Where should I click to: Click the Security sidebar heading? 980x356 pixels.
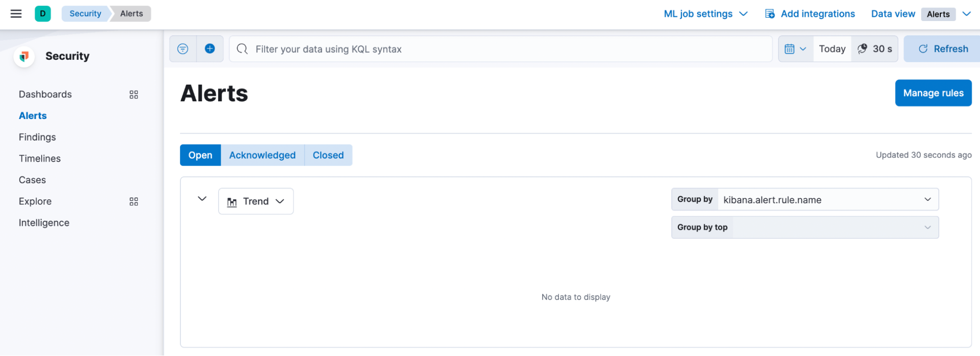[x=68, y=56]
